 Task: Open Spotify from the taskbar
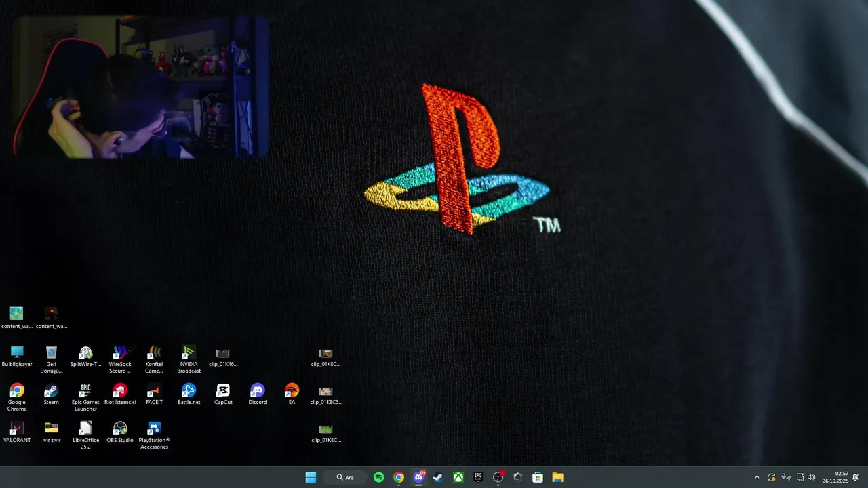[379, 477]
